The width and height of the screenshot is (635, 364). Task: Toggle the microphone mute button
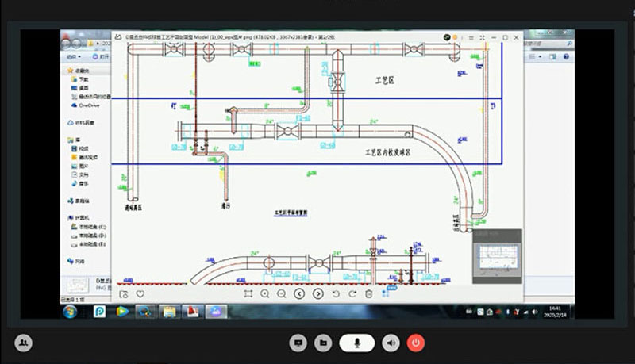[357, 343]
